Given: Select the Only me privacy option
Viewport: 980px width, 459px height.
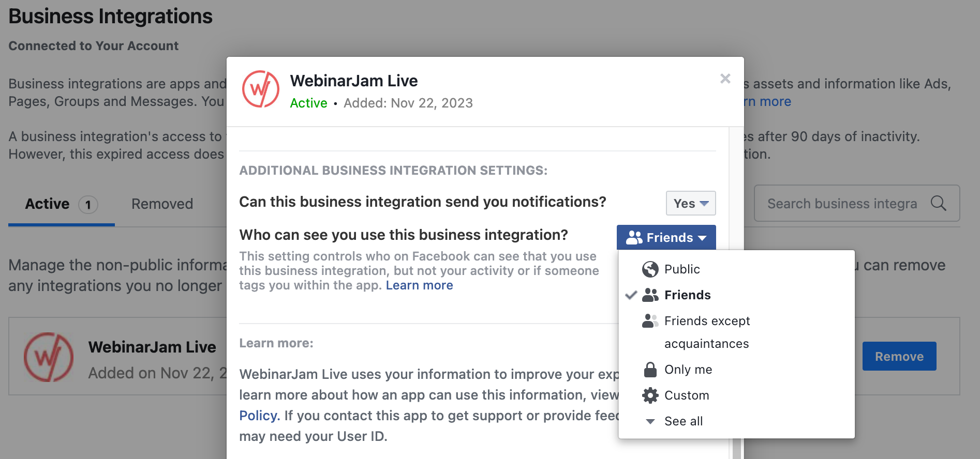Looking at the screenshot, I should tap(688, 369).
